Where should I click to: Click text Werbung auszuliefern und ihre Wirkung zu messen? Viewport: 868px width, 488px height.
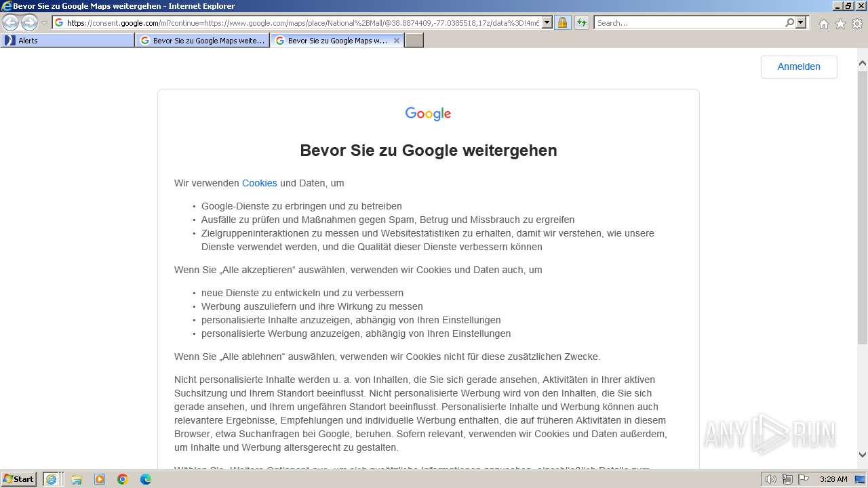click(312, 306)
